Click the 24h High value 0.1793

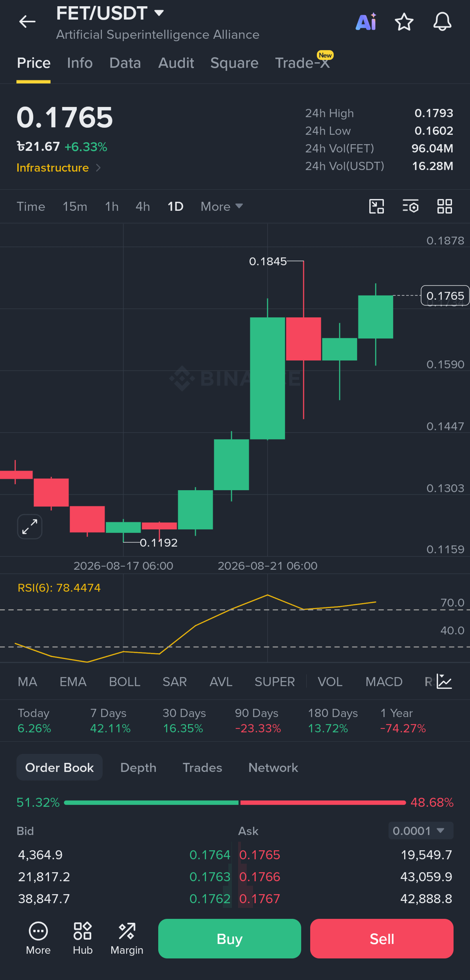click(434, 113)
